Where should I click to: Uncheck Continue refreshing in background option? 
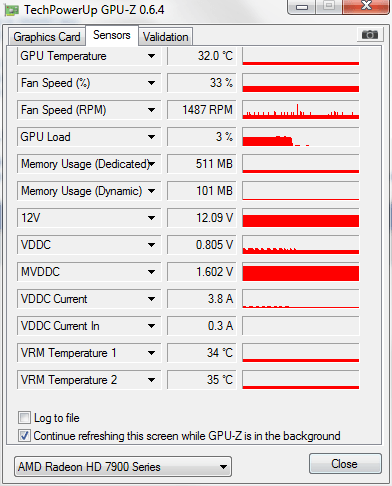pos(24,435)
